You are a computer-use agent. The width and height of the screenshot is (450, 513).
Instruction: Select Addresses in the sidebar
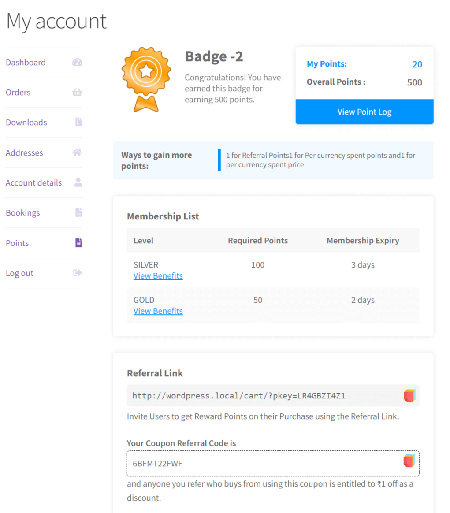(24, 153)
